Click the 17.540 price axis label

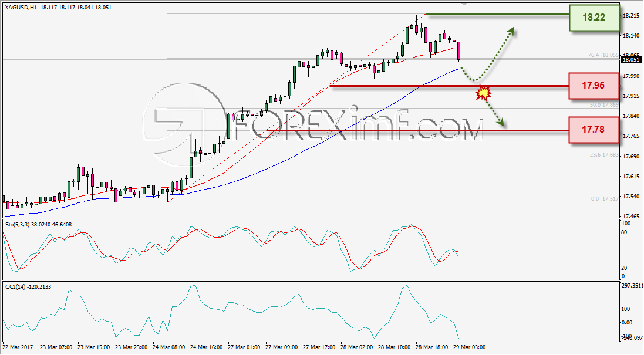click(x=631, y=197)
